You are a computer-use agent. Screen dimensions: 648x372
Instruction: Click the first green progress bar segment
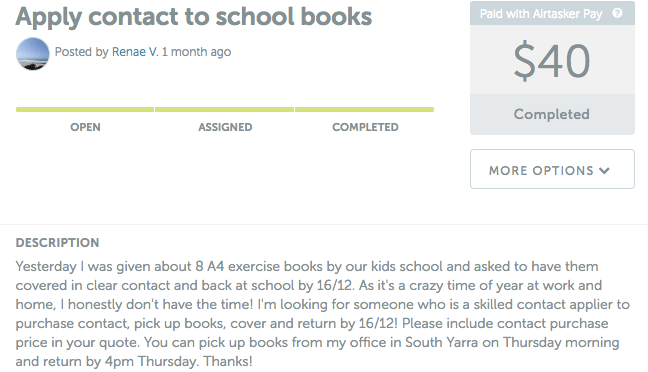click(85, 110)
